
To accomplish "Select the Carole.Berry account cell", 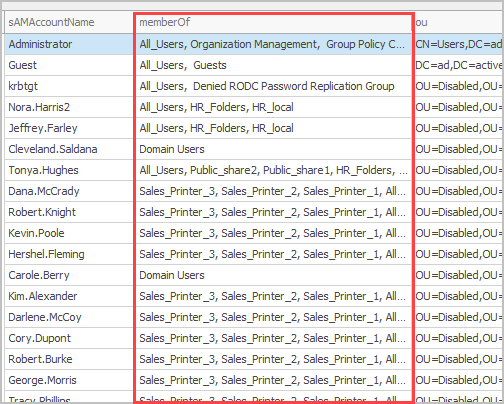I will [69, 275].
